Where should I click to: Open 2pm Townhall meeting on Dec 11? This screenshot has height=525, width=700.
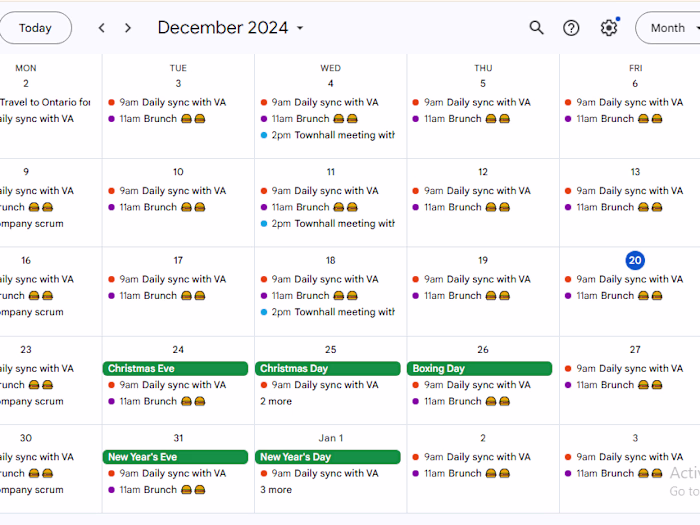point(328,223)
